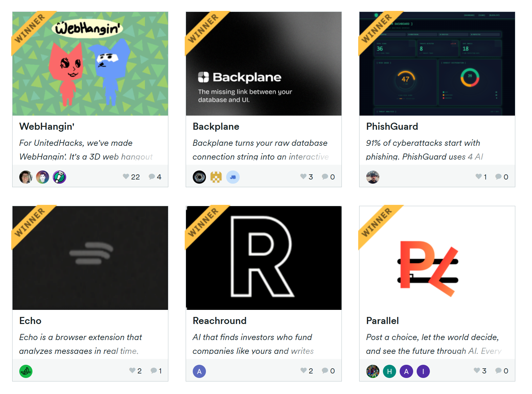This screenshot has width=532, height=394.
Task: Click the comment bubble on PhishGuard card
Action: [499, 177]
